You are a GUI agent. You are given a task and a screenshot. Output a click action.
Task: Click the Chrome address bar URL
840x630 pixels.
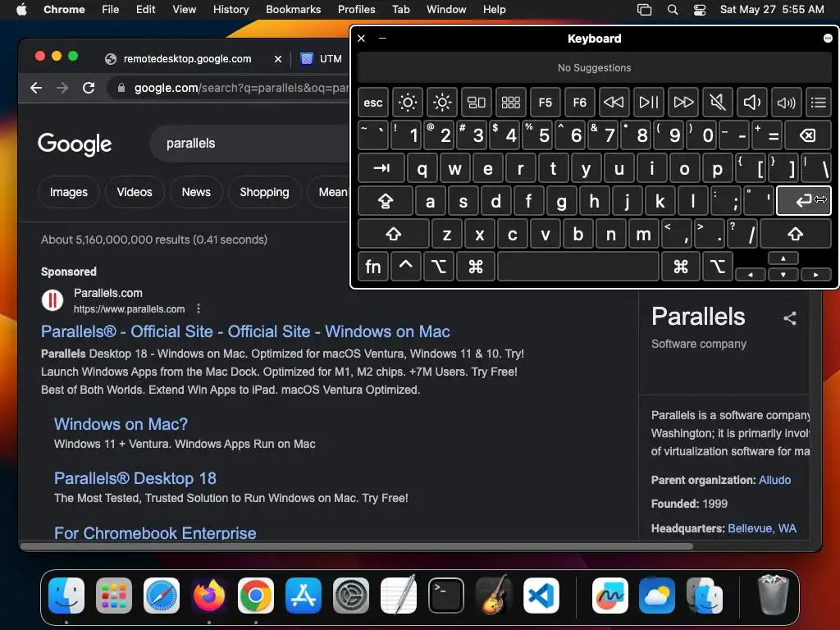pyautogui.click(x=241, y=88)
